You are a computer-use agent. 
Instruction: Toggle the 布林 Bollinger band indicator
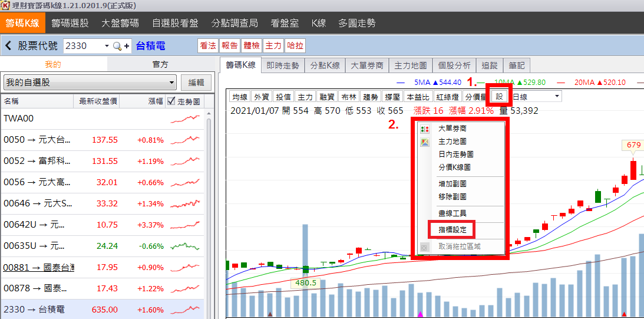(x=349, y=97)
